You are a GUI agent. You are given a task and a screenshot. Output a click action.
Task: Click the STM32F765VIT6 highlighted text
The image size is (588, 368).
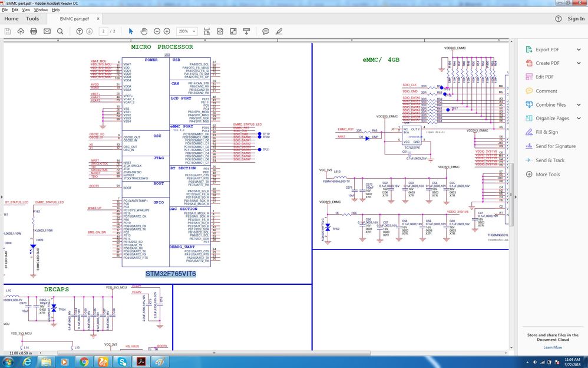(171, 274)
